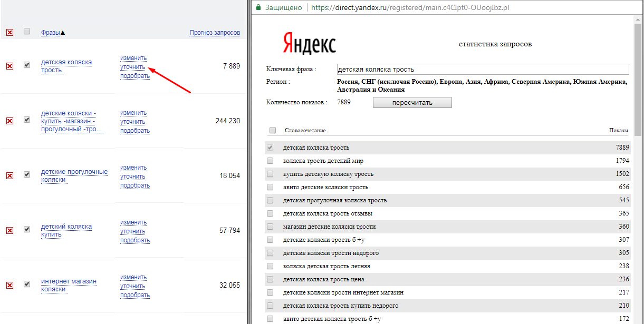
Task: Click the 'статистика запросов' heading
Action: click(495, 44)
